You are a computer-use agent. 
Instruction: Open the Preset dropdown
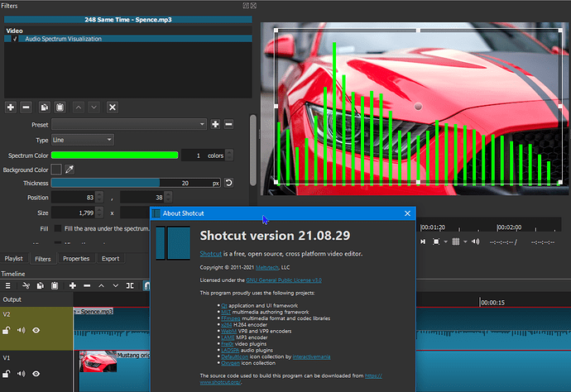129,124
